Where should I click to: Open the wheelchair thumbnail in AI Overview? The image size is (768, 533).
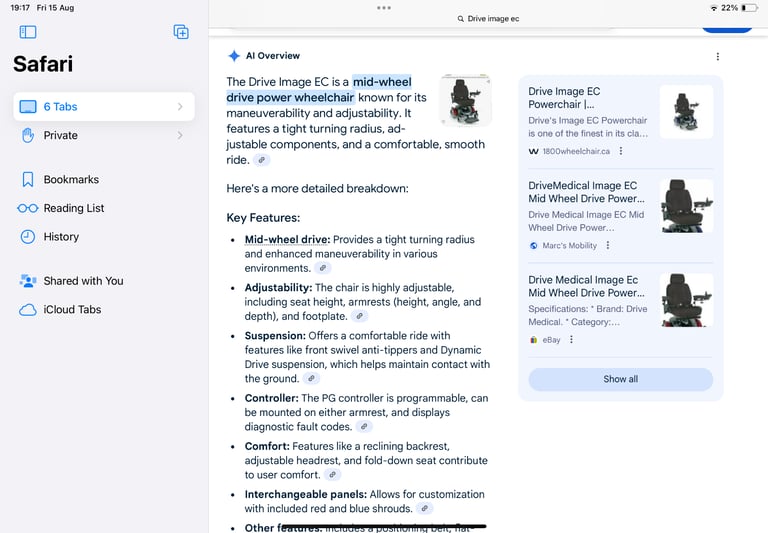465,100
